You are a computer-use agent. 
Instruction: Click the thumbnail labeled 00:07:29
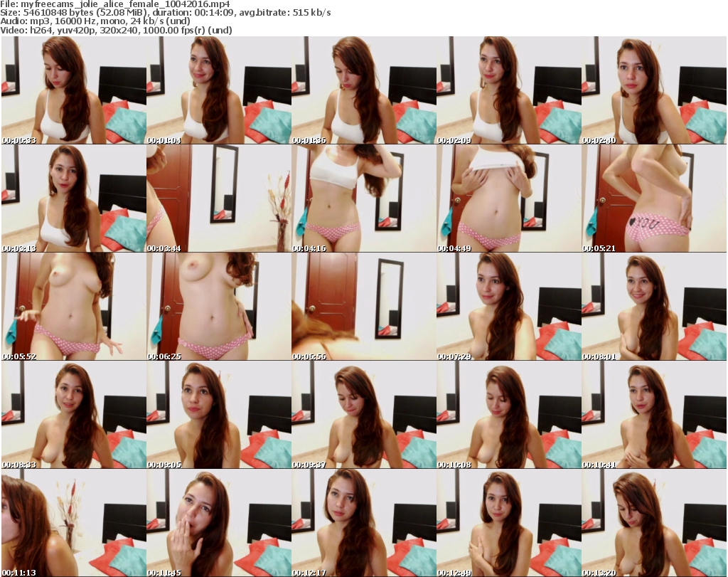(x=508, y=307)
